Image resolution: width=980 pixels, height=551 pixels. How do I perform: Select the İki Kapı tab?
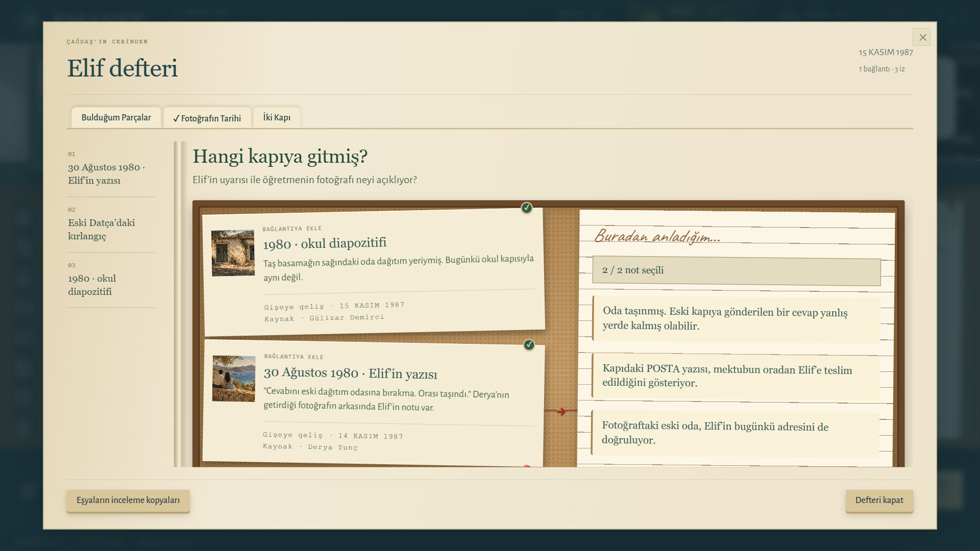[x=277, y=117]
